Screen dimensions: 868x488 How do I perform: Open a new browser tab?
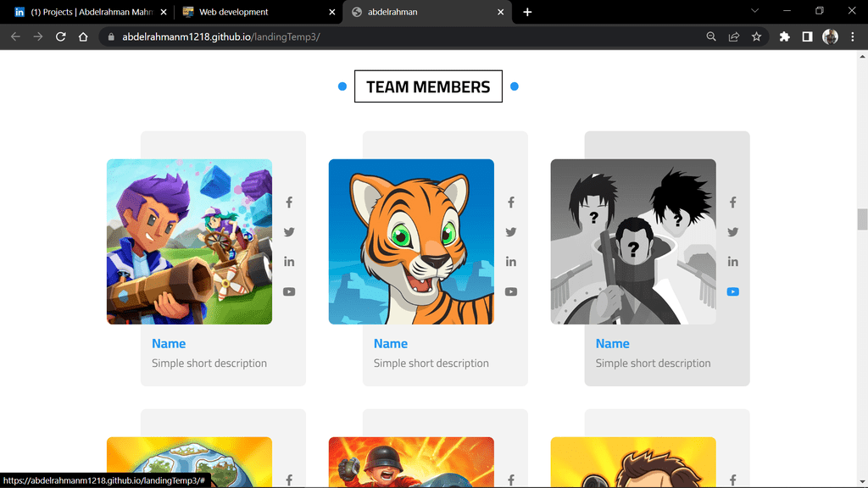pos(527,12)
